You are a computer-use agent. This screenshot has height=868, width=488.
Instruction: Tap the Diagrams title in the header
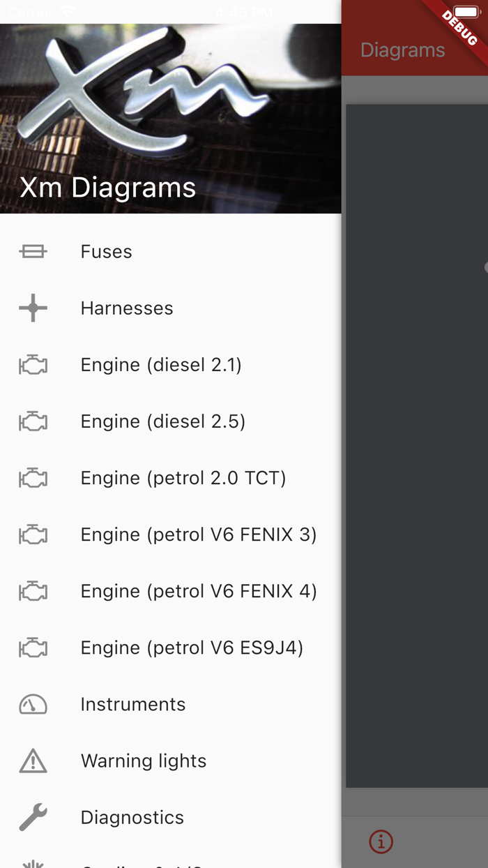coord(402,50)
